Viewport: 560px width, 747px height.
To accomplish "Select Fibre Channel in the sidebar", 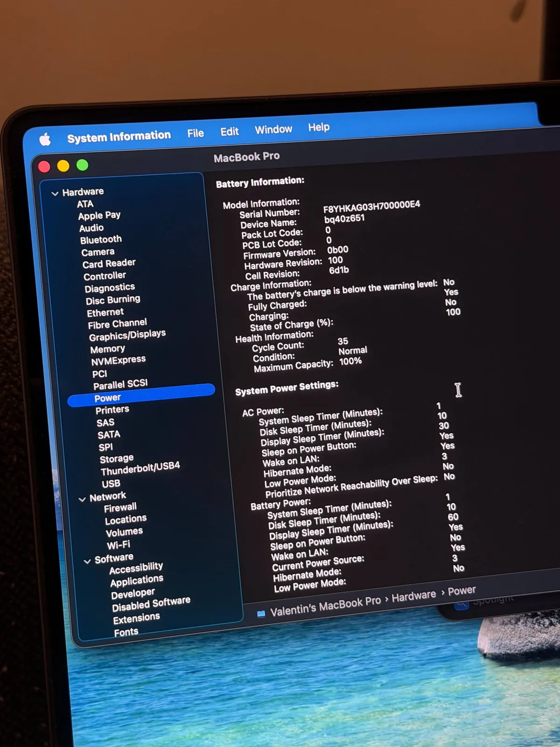I will (x=117, y=324).
